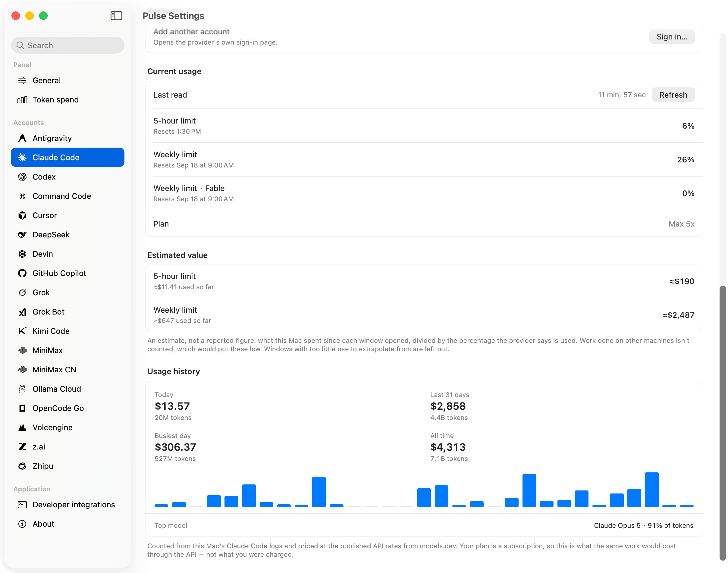Viewport: 728px width, 573px height.
Task: Select the GitHub Copilot octocat icon
Action: (x=22, y=273)
